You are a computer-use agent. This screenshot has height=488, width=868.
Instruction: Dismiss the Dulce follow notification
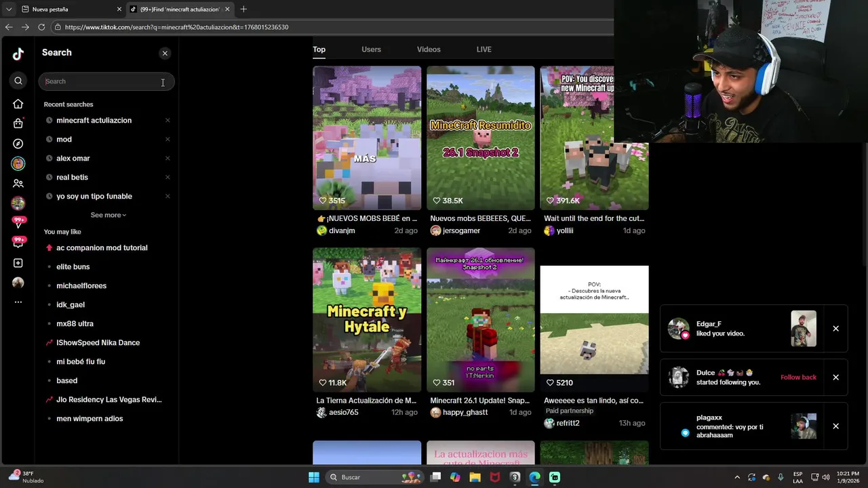(835, 378)
